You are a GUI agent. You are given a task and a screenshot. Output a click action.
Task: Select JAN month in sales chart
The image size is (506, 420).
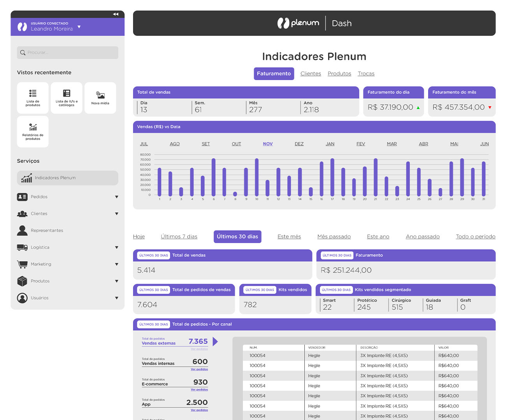coord(330,144)
